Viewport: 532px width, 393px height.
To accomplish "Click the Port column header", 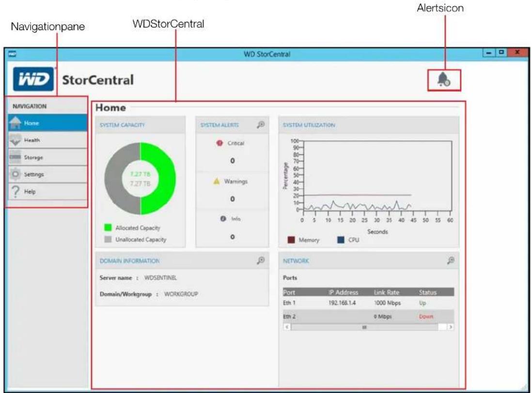I will pos(289,292).
